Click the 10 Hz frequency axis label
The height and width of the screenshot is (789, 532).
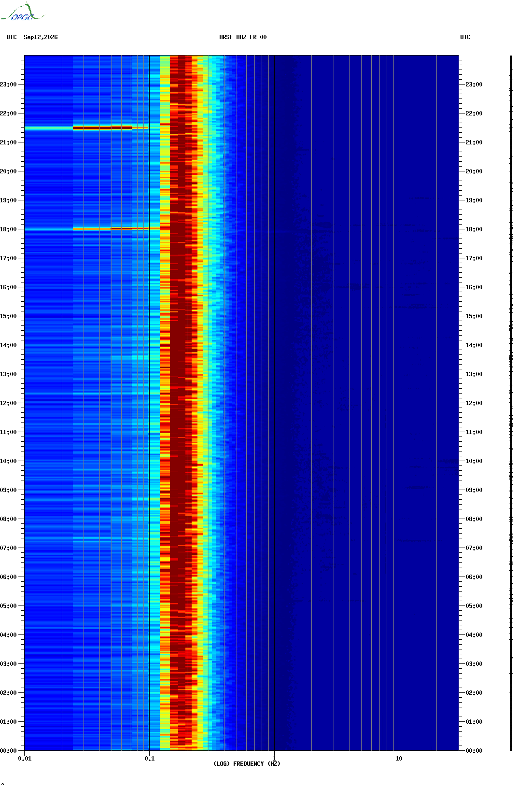click(x=399, y=759)
